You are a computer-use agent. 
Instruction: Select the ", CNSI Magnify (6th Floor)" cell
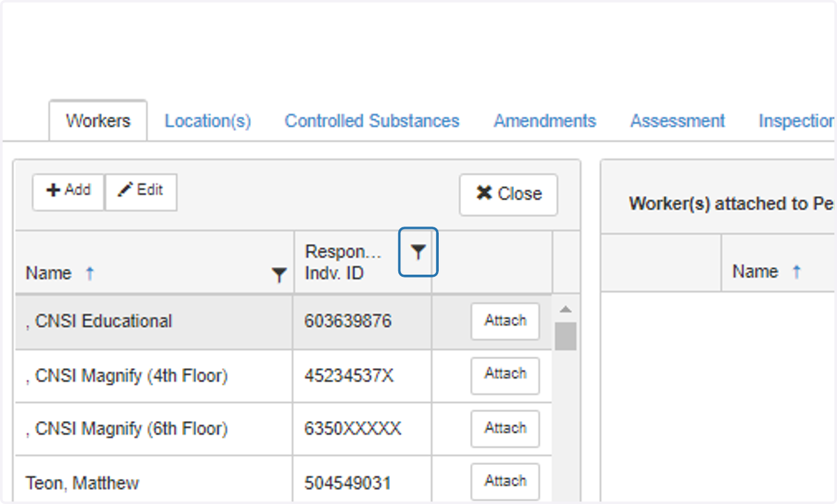pyautogui.click(x=154, y=429)
